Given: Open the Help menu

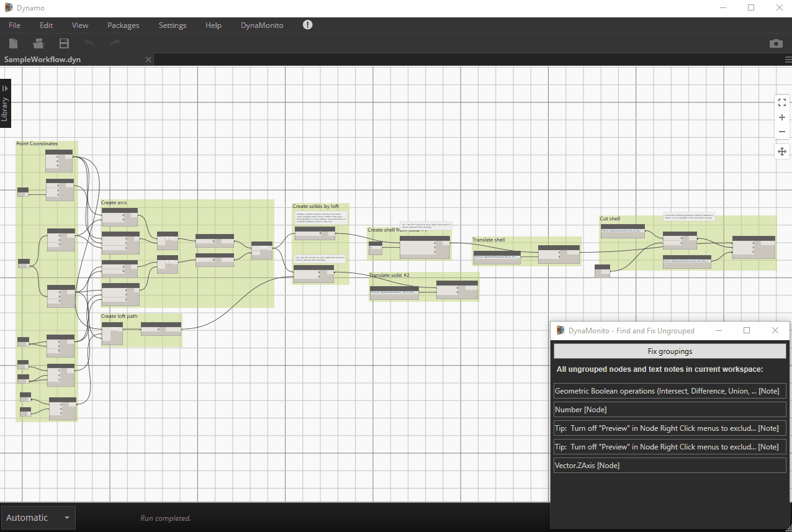Looking at the screenshot, I should [214, 25].
